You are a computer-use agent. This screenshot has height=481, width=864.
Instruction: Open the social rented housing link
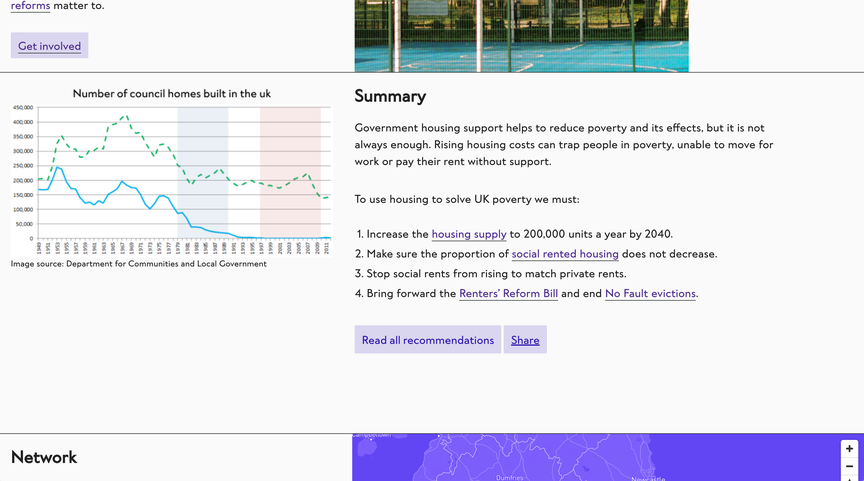click(565, 254)
